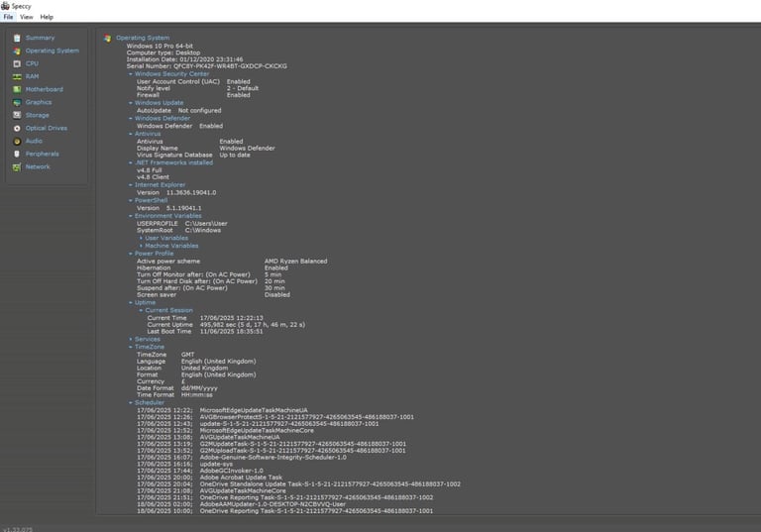Click AMD Ryzen Balanced power scheme value

pos(295,262)
